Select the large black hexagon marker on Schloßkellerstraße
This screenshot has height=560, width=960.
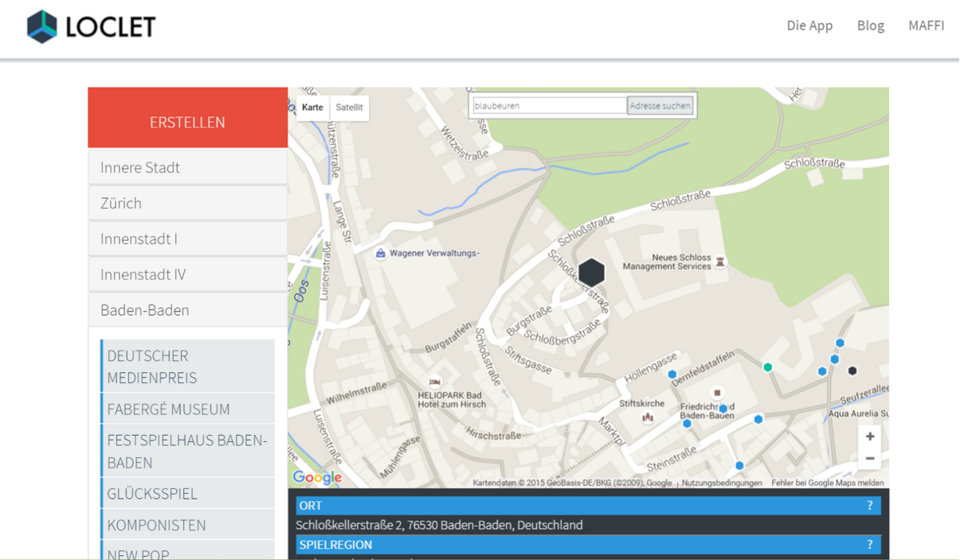[591, 272]
